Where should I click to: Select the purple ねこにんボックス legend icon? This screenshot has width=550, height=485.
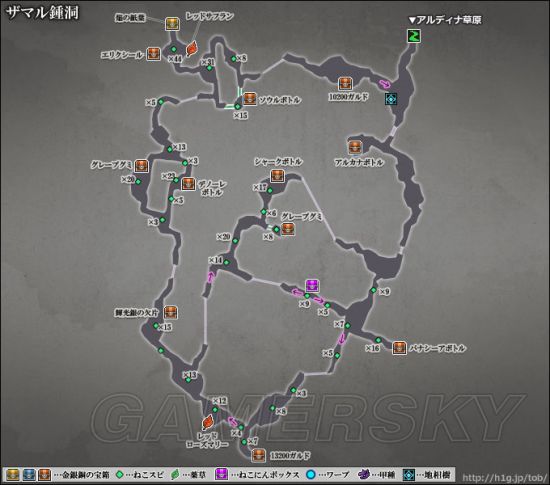[222, 475]
